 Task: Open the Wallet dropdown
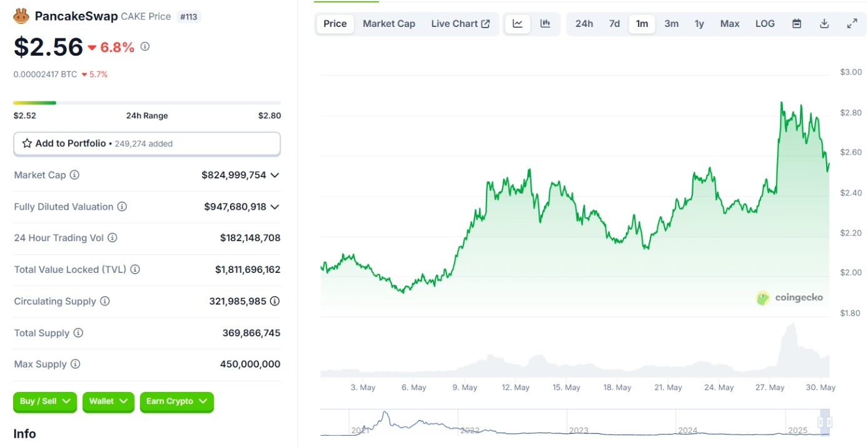pos(108,401)
